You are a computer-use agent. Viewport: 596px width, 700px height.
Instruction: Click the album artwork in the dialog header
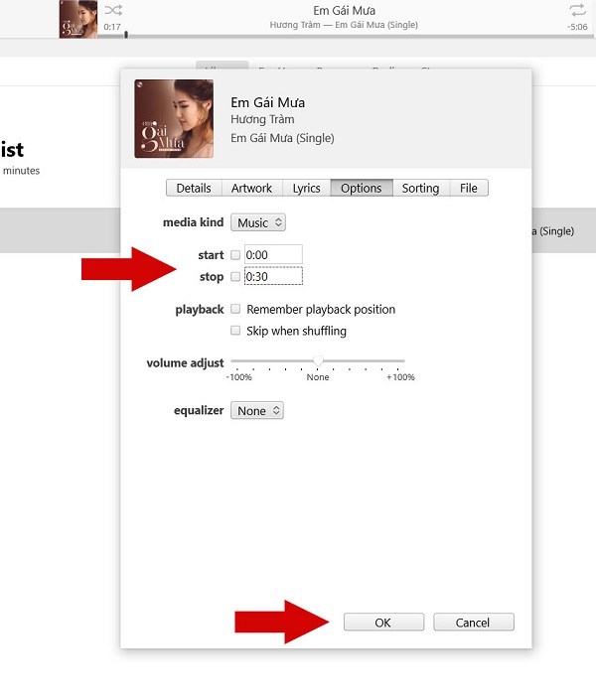(x=174, y=119)
